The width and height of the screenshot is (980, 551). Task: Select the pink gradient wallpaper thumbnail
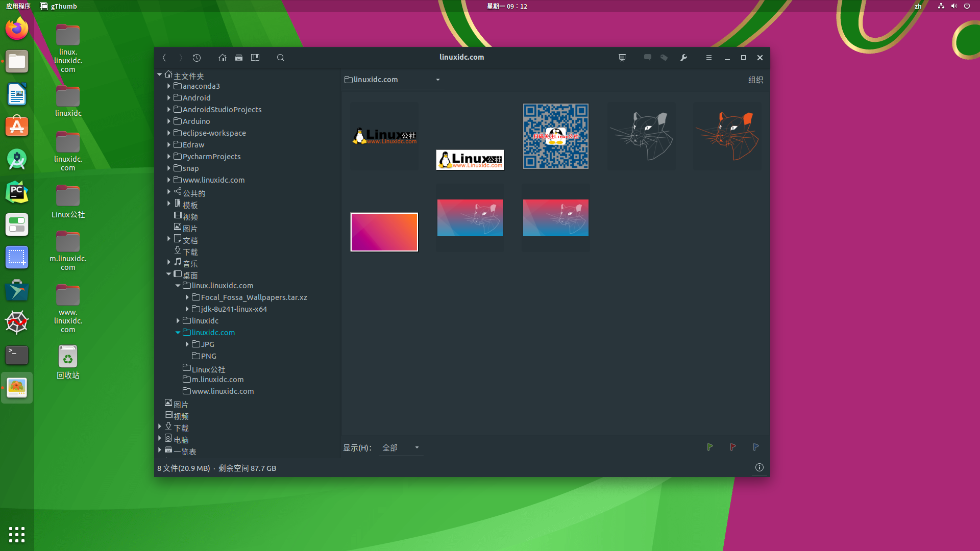pyautogui.click(x=383, y=232)
